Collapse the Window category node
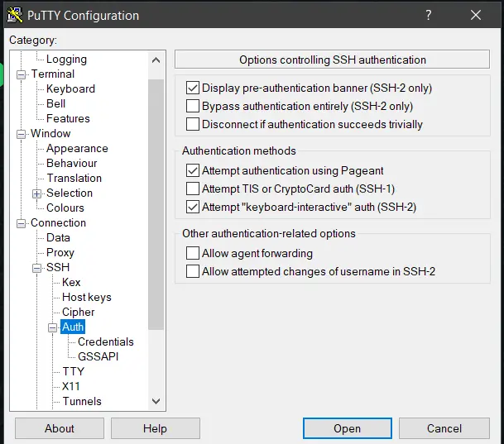 click(22, 134)
